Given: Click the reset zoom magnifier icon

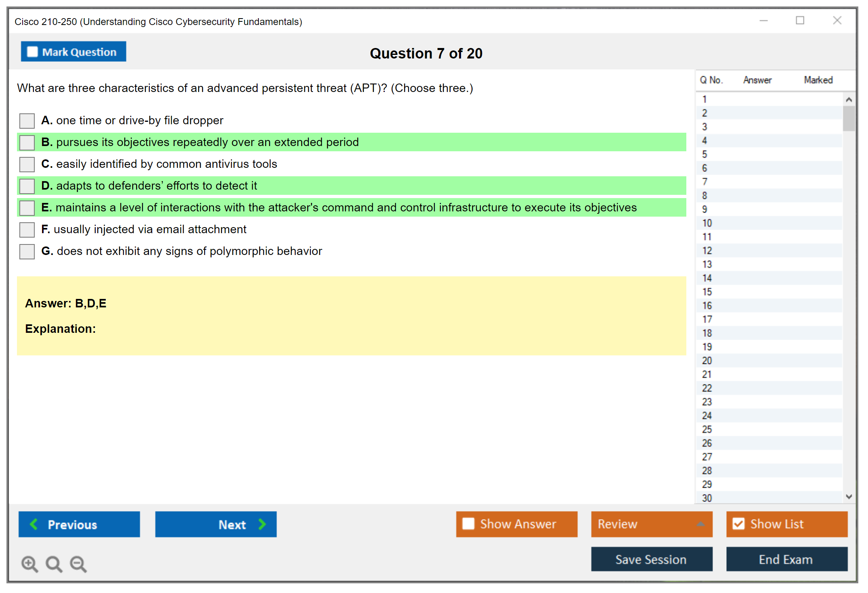Looking at the screenshot, I should (x=54, y=564).
